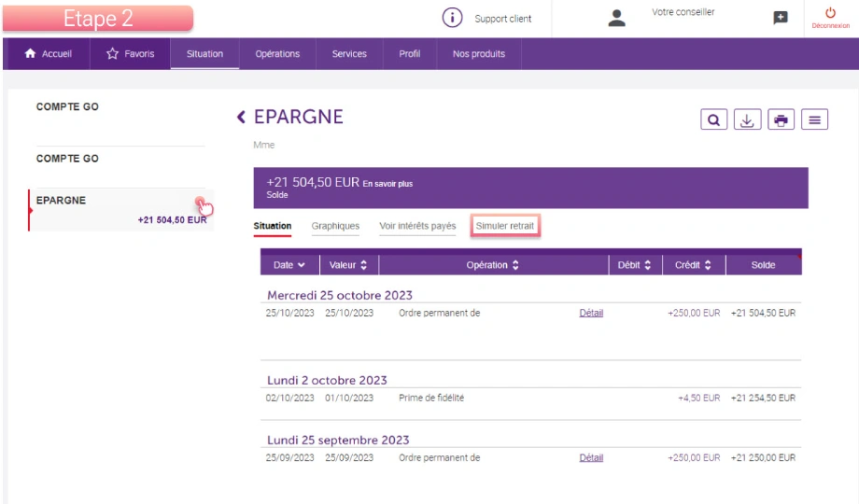Sort by the Débit column arrows

(648, 265)
